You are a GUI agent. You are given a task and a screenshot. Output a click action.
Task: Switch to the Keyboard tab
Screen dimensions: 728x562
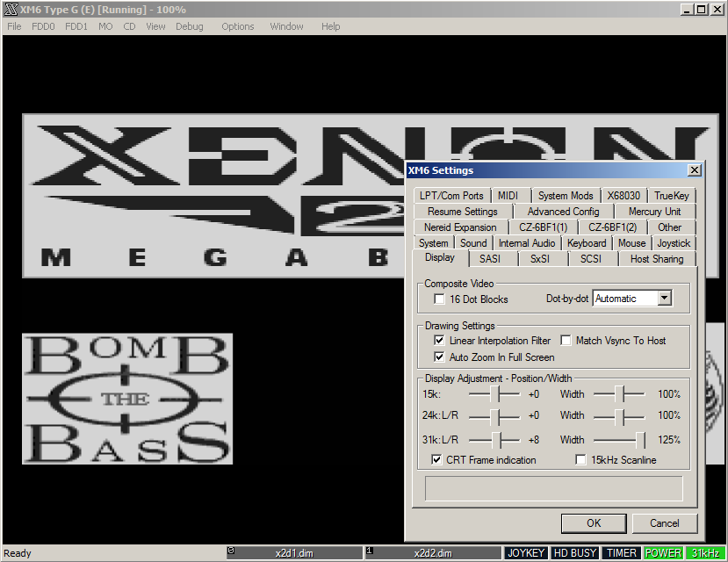[587, 243]
